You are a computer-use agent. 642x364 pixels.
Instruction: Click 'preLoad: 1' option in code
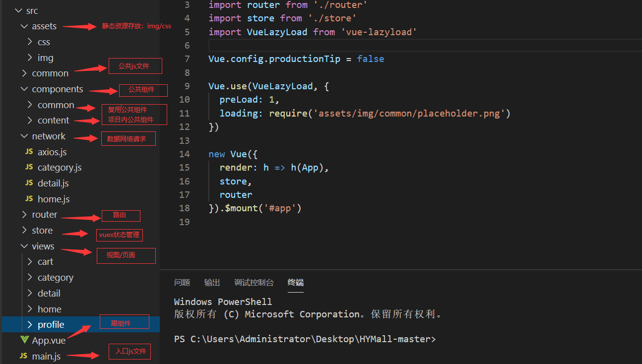click(250, 100)
